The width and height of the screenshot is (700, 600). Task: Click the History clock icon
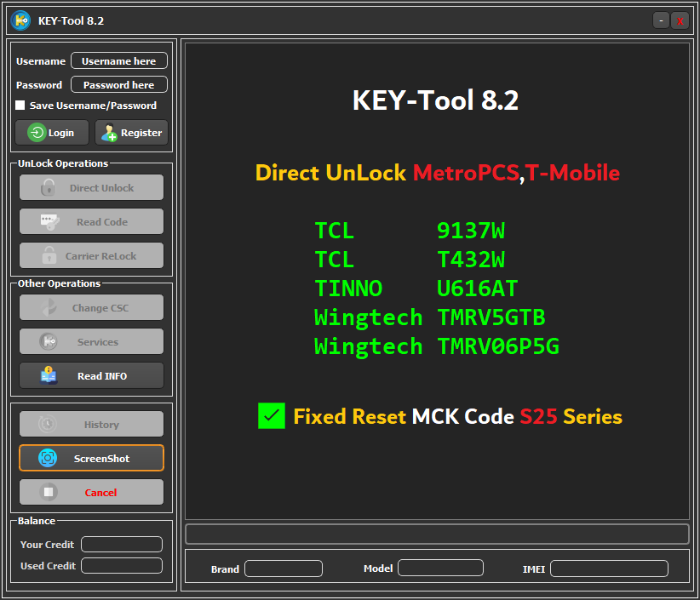[x=48, y=424]
